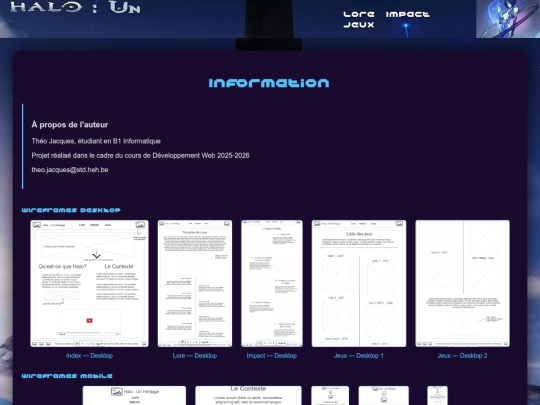Viewport: 540px width, 405px height.
Task: Click the Théo Jacques student line
Action: click(x=96, y=141)
